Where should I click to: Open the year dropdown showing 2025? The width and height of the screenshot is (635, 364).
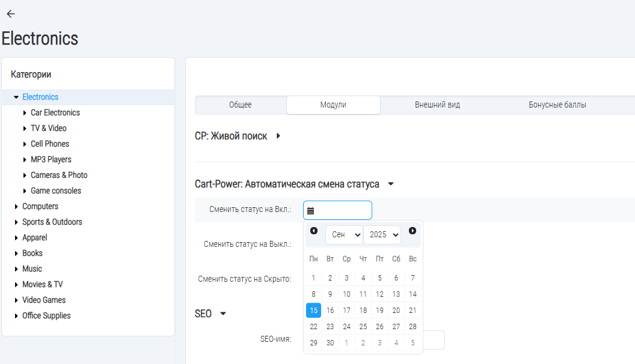click(382, 235)
